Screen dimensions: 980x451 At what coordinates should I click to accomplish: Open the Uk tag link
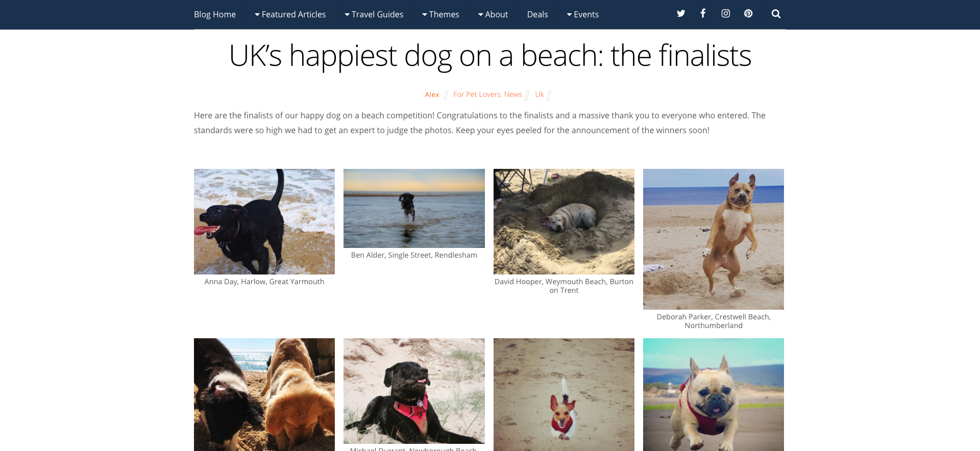(x=540, y=94)
